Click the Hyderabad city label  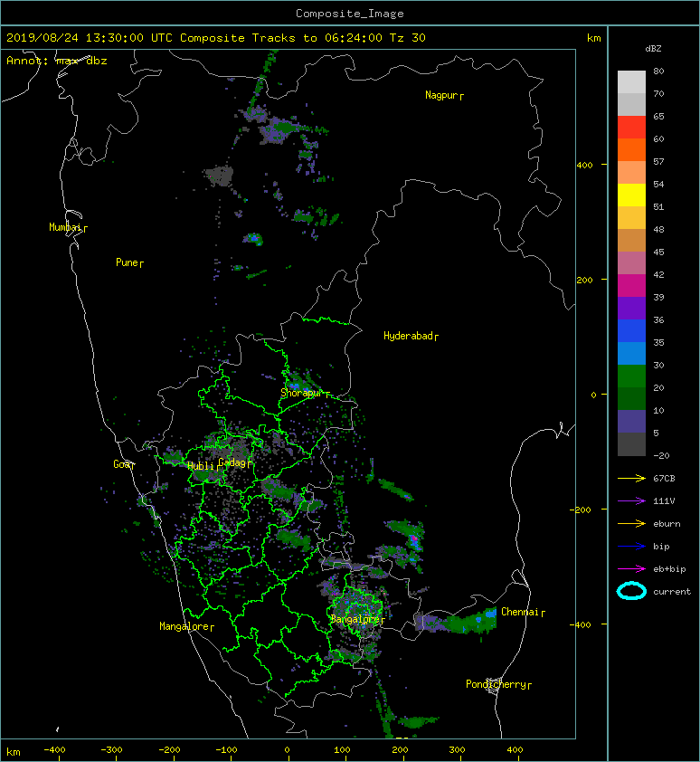(x=408, y=336)
